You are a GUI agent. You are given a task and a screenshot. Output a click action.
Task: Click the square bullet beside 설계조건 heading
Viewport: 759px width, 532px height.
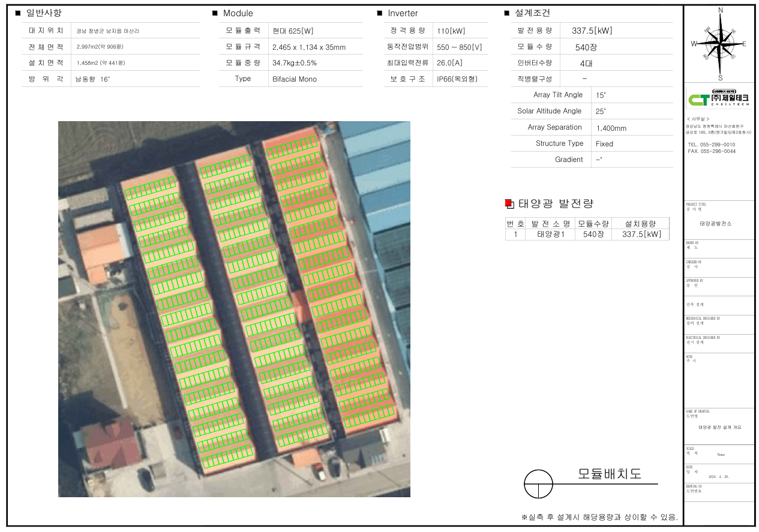[x=507, y=13]
